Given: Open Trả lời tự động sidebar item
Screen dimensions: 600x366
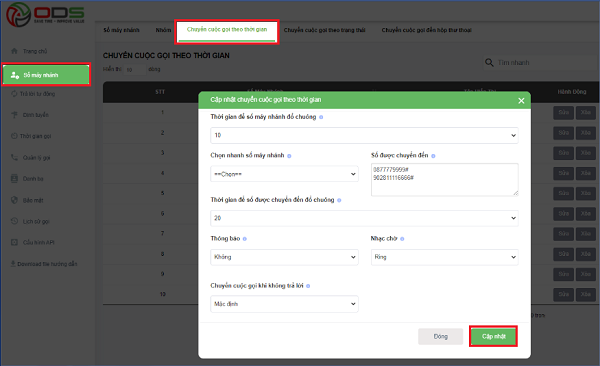Looking at the screenshot, I should pyautogui.click(x=37, y=94).
